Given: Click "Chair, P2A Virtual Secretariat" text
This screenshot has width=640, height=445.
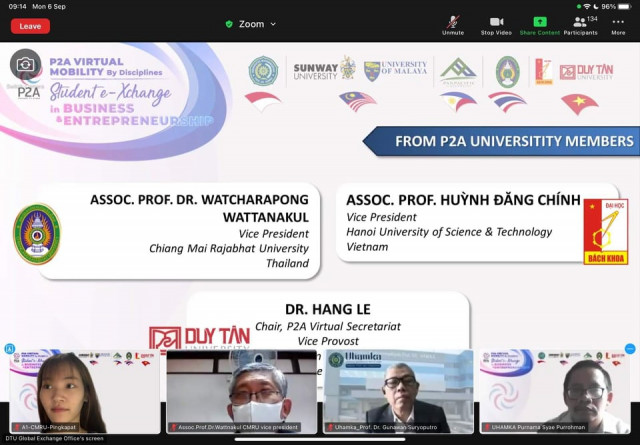Looking at the screenshot, I should 328,327.
